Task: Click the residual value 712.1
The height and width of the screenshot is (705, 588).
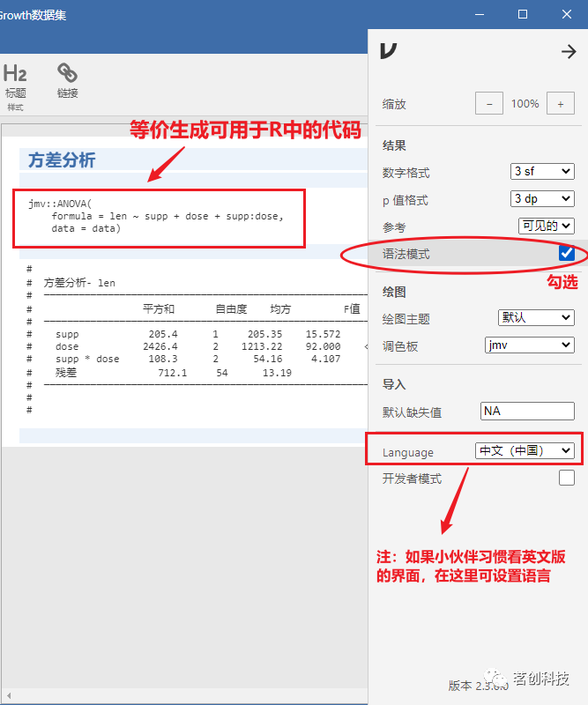Action: click(x=172, y=373)
